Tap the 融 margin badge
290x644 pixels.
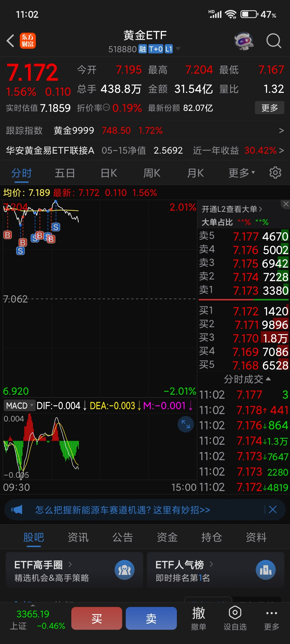(x=142, y=49)
